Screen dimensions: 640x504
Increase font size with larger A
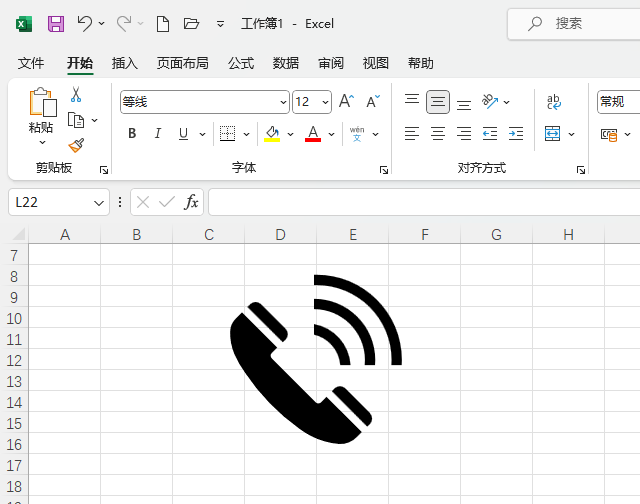click(x=347, y=101)
